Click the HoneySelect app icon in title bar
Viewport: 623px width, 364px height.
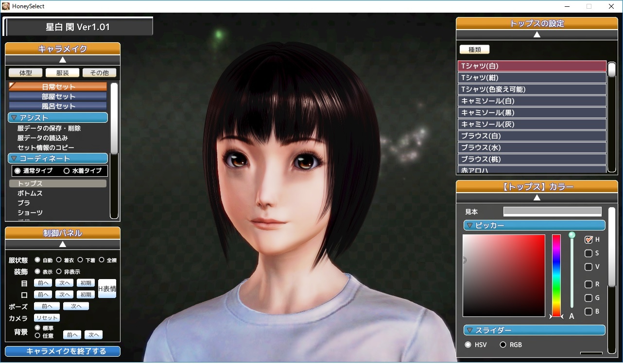click(5, 6)
